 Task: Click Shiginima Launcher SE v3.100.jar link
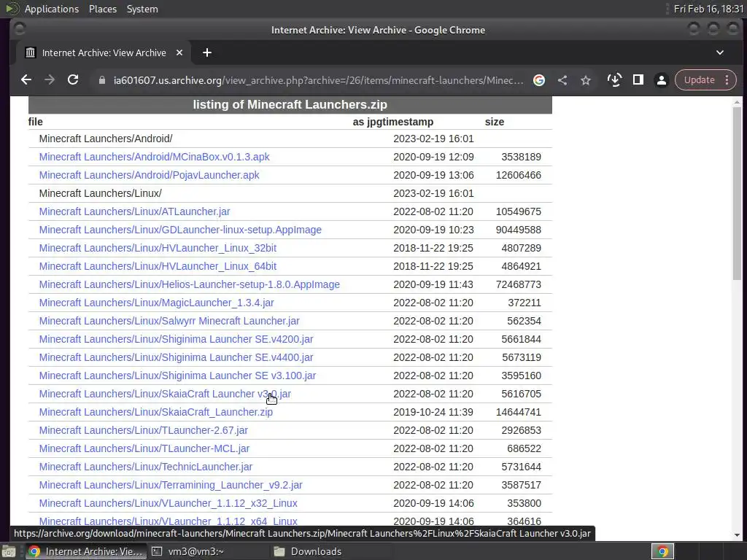[x=177, y=376]
